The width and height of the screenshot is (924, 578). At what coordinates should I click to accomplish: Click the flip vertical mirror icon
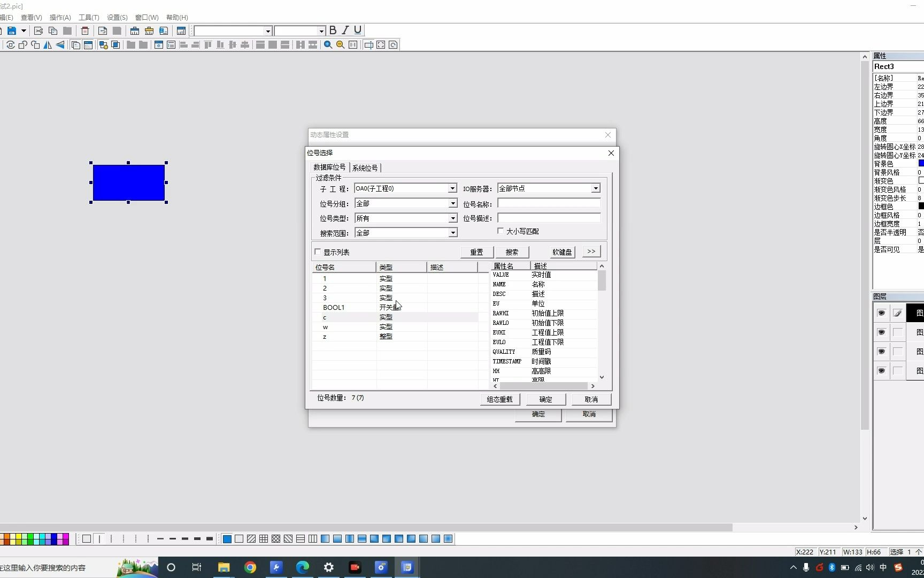click(x=60, y=45)
